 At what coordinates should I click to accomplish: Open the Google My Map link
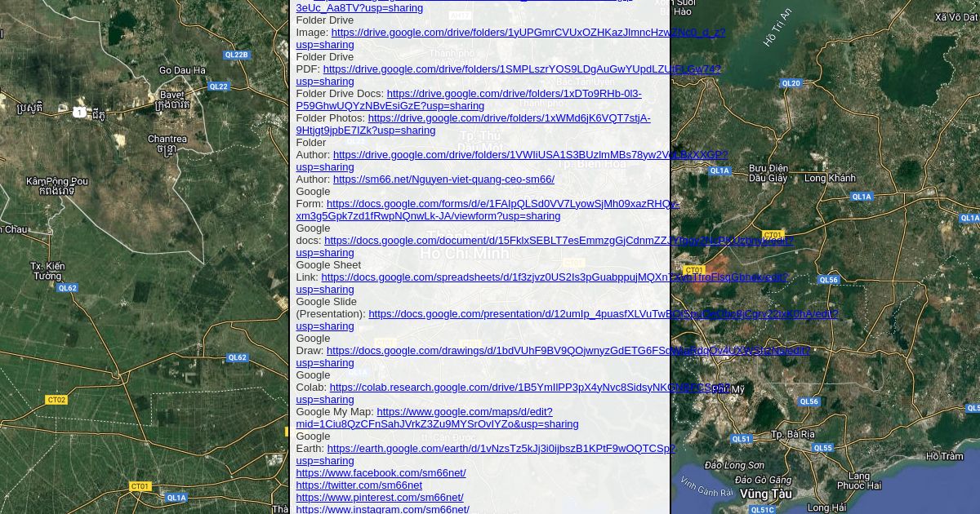pyautogui.click(x=464, y=412)
